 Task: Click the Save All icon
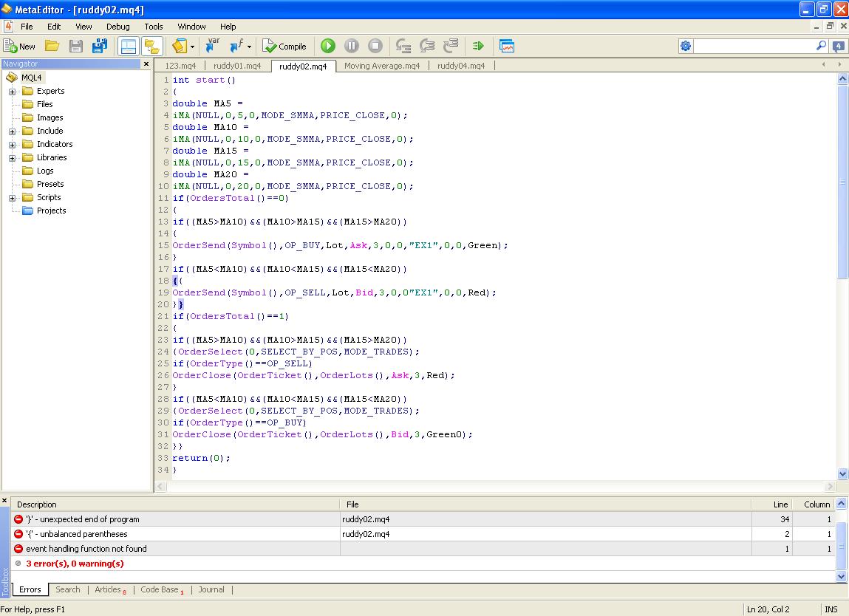[x=99, y=46]
